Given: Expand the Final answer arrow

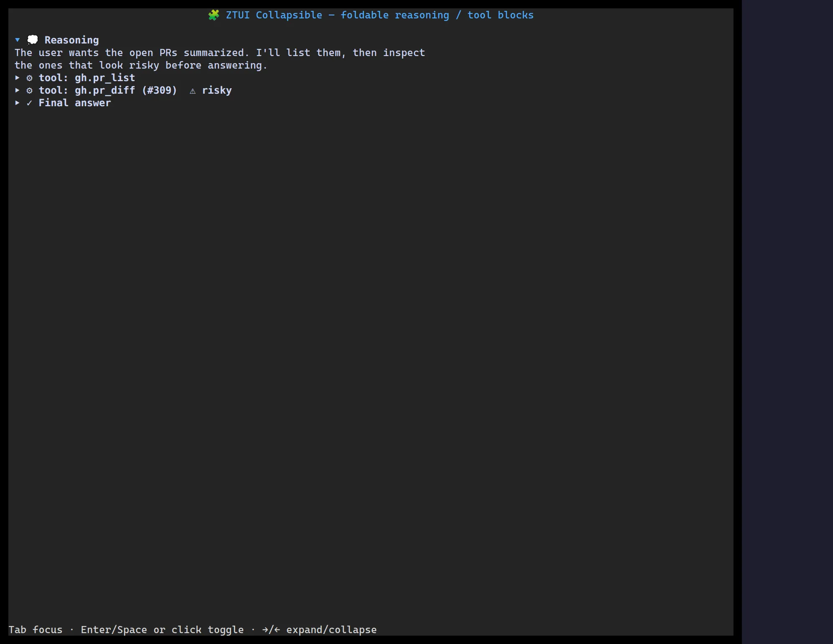Looking at the screenshot, I should pos(18,103).
